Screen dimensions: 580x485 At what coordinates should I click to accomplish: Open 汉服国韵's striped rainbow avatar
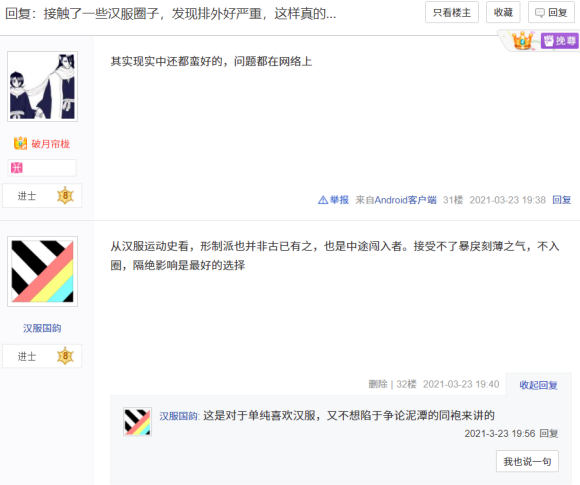[42, 271]
